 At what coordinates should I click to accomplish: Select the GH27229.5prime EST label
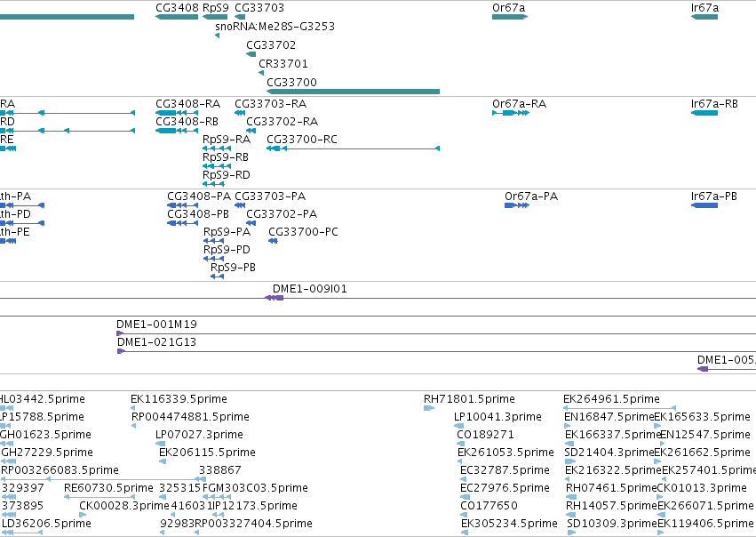click(47, 453)
